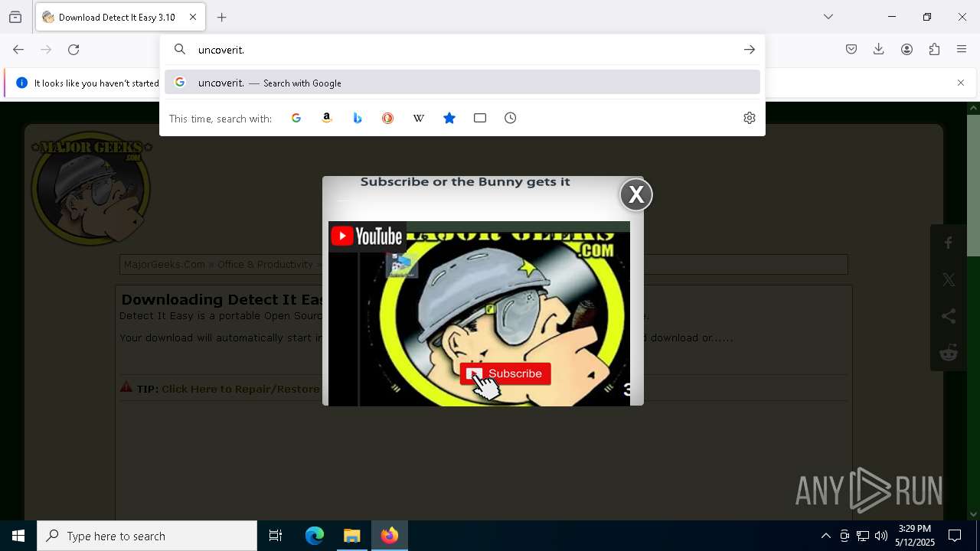Reload the current page
Image resolution: width=980 pixels, height=551 pixels.
coord(73,50)
